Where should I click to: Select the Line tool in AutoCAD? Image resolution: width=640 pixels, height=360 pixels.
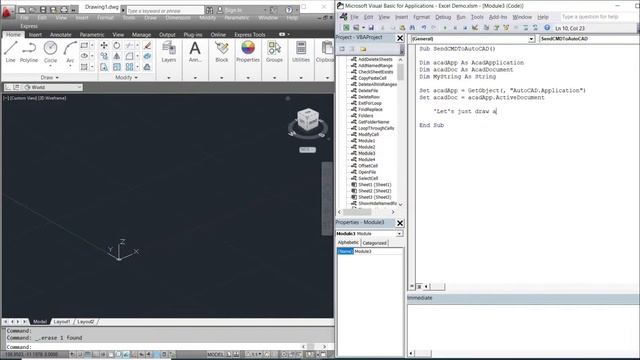tap(10, 52)
